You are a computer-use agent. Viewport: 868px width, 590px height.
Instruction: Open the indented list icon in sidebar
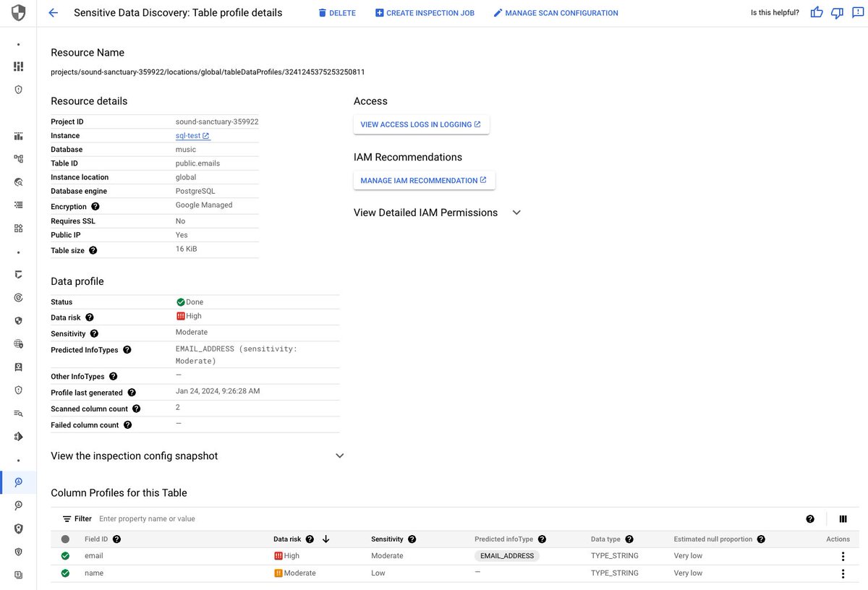click(19, 205)
